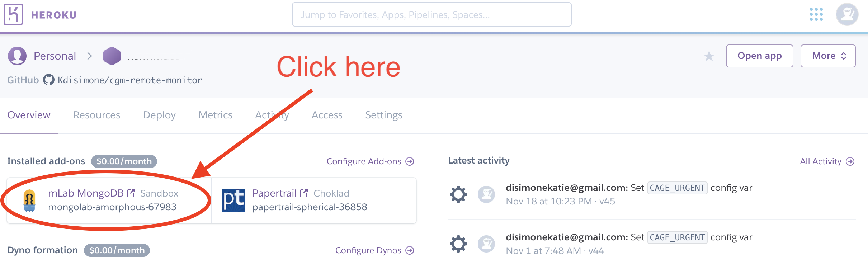Open the user account avatar menu
868x264 pixels.
847,15
